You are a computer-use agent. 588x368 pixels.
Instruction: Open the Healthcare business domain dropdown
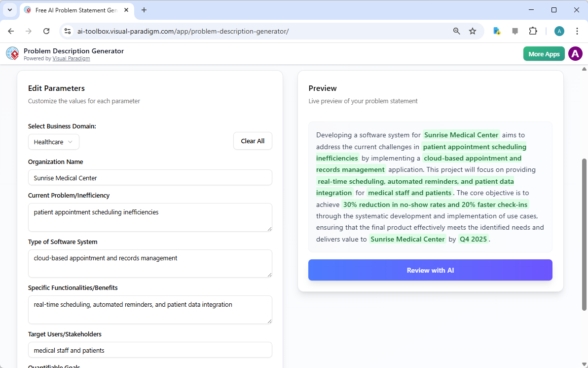tap(53, 142)
